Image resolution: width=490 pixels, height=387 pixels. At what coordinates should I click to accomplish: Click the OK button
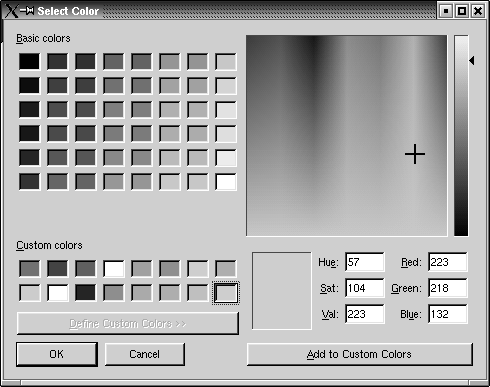pos(57,354)
